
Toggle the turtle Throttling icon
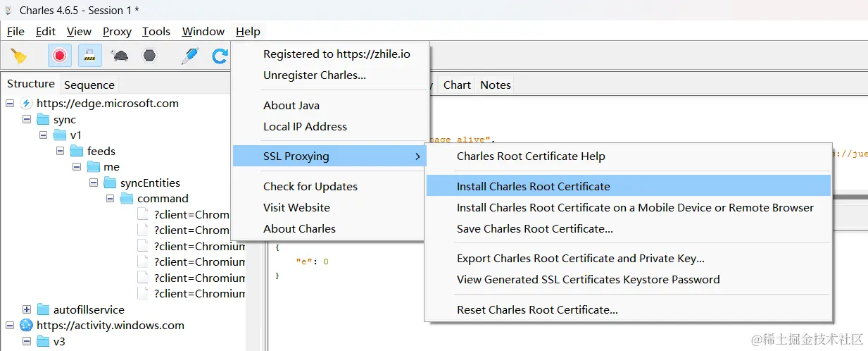point(120,56)
